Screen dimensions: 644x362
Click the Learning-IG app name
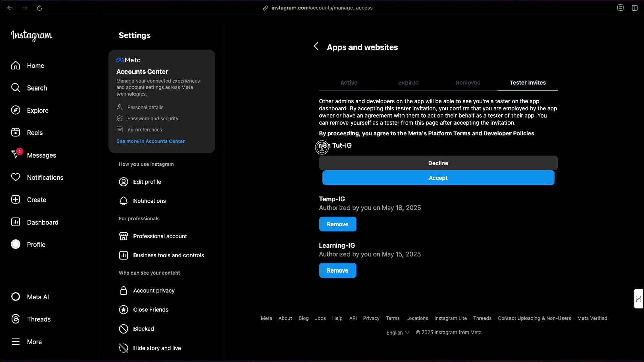click(337, 245)
